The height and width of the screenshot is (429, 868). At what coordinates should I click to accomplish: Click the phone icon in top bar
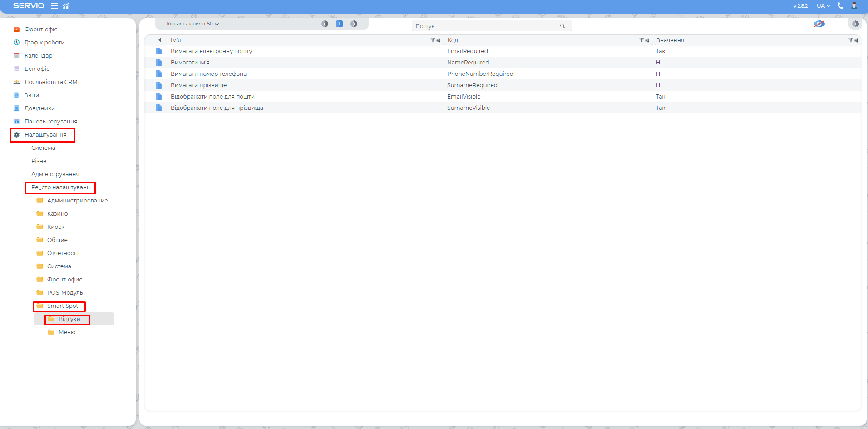click(x=840, y=6)
